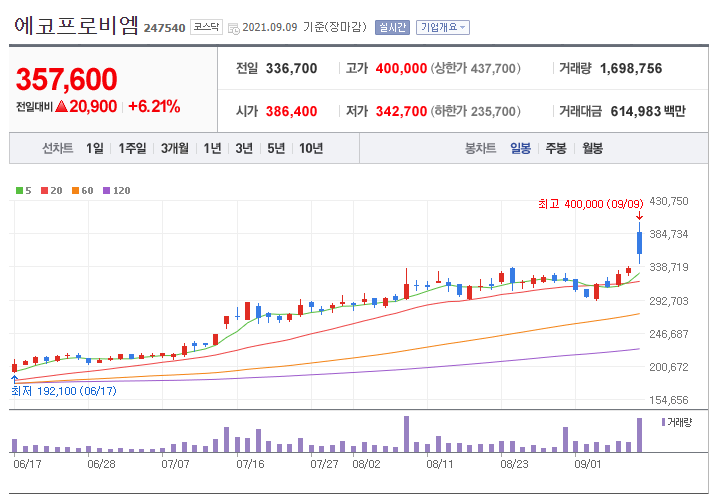Click the orange 60-day moving average swatch
The image size is (709, 494).
[x=76, y=191]
